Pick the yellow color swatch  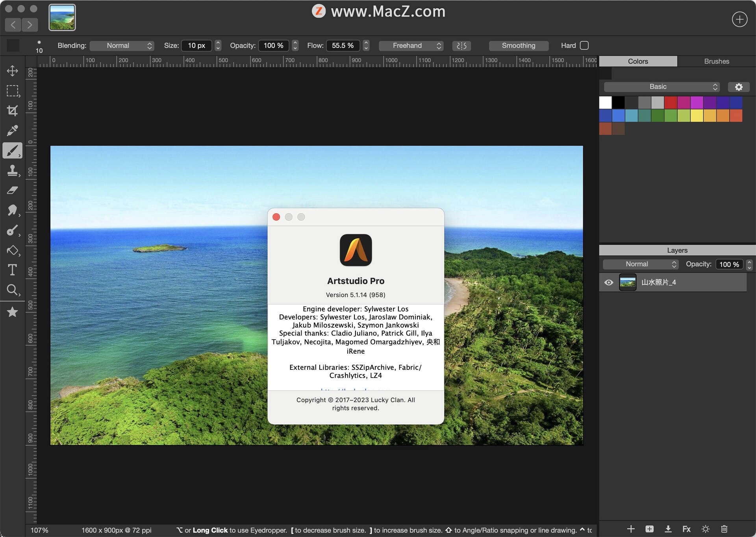click(x=697, y=116)
